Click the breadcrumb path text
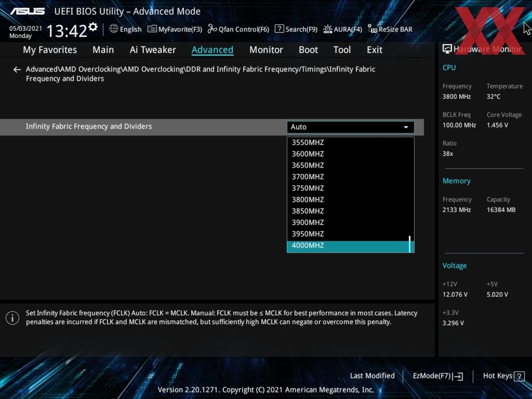Viewport: 532px width, 399px height. click(201, 74)
